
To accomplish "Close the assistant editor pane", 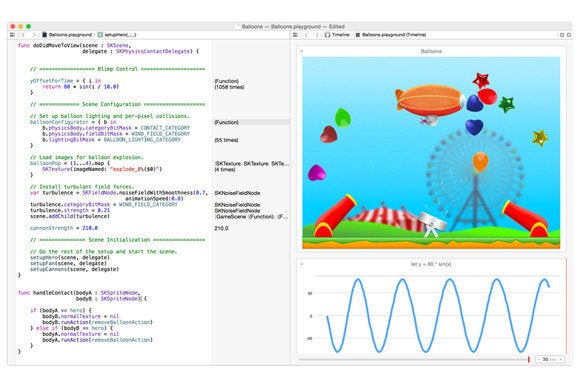I will (x=569, y=35).
